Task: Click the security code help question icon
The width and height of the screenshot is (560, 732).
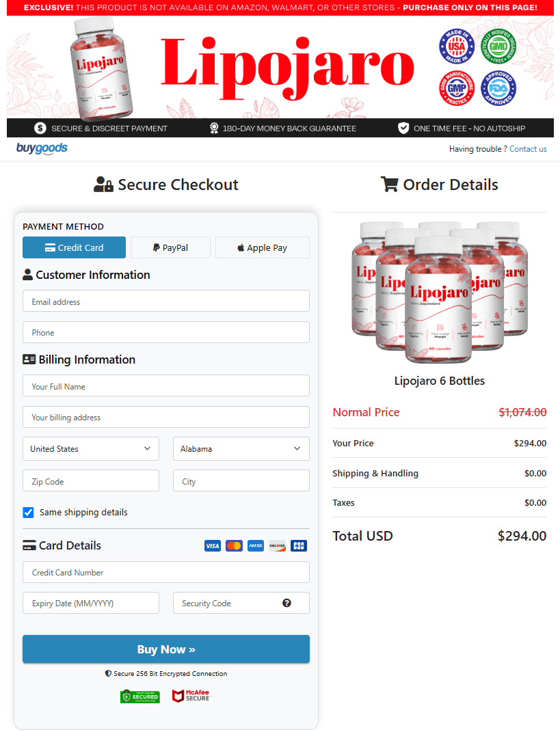Action: (x=286, y=603)
